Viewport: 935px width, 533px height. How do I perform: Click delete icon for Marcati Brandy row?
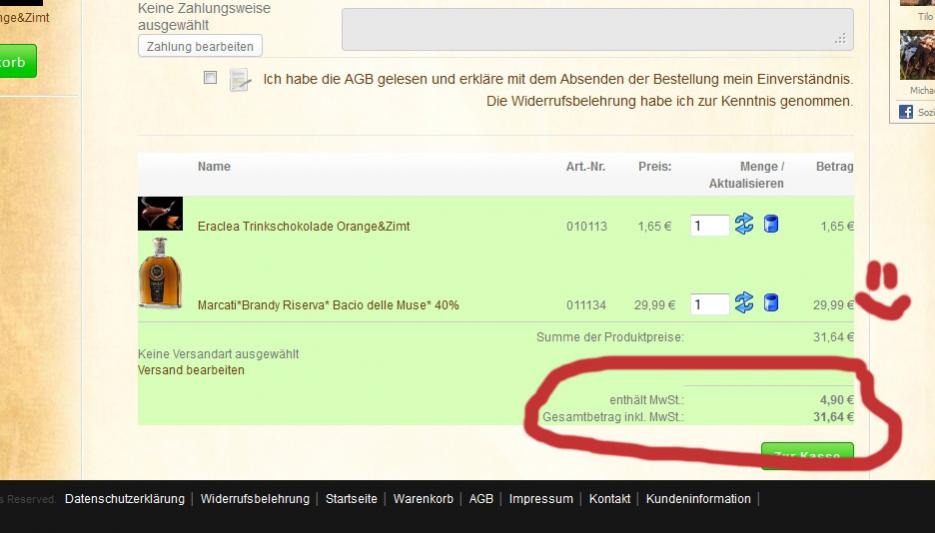pyautogui.click(x=771, y=303)
